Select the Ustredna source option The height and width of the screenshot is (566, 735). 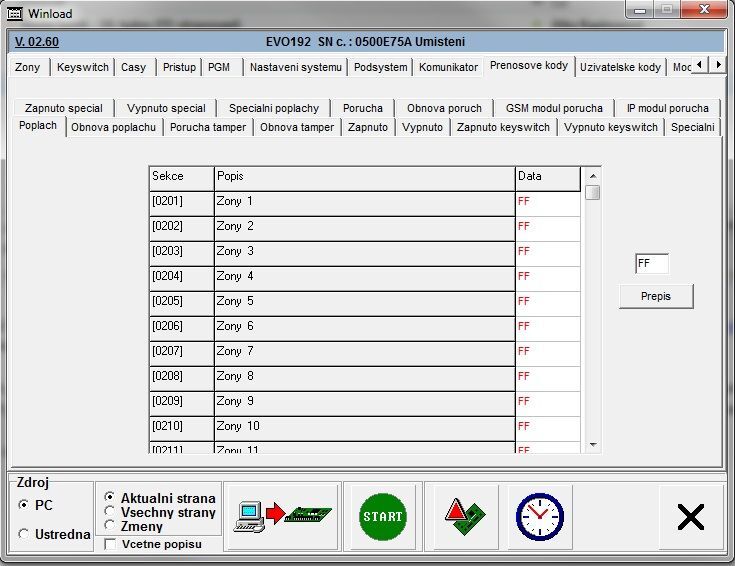pyautogui.click(x=24, y=535)
